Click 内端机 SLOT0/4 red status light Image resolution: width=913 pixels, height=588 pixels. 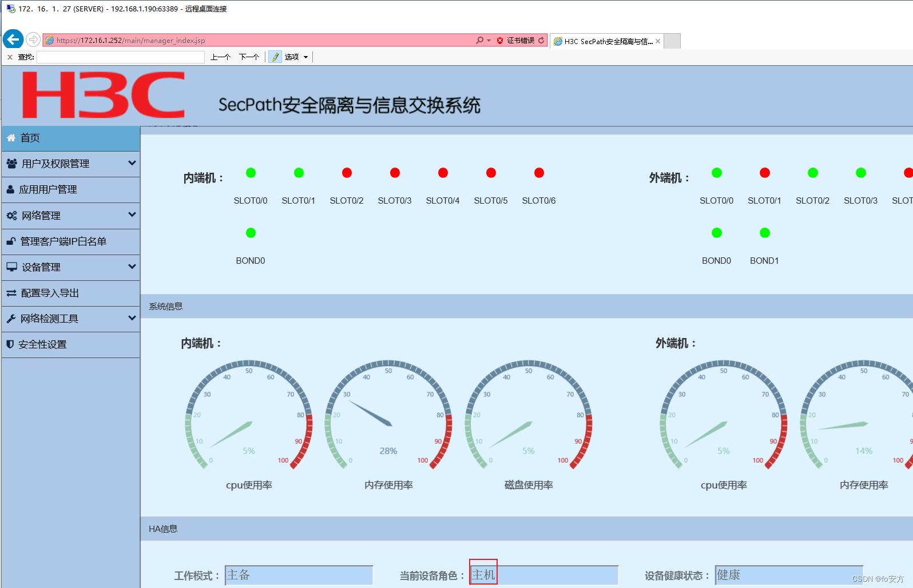(x=443, y=173)
